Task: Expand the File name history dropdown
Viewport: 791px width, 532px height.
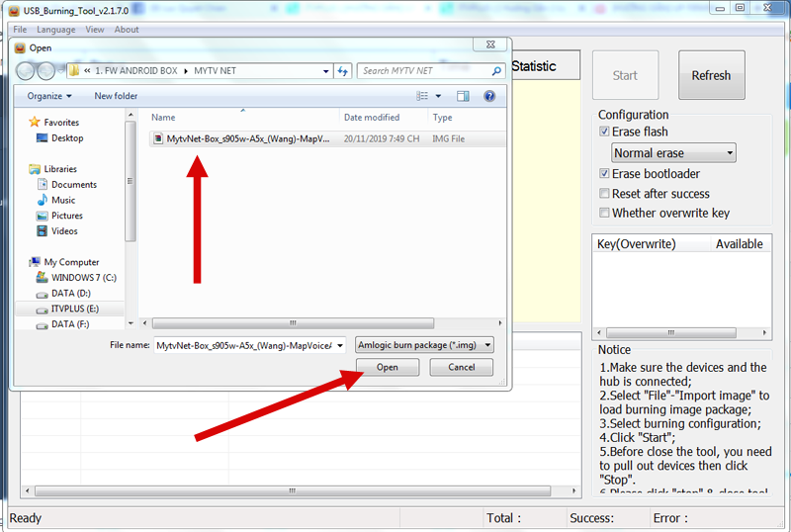Action: [340, 346]
